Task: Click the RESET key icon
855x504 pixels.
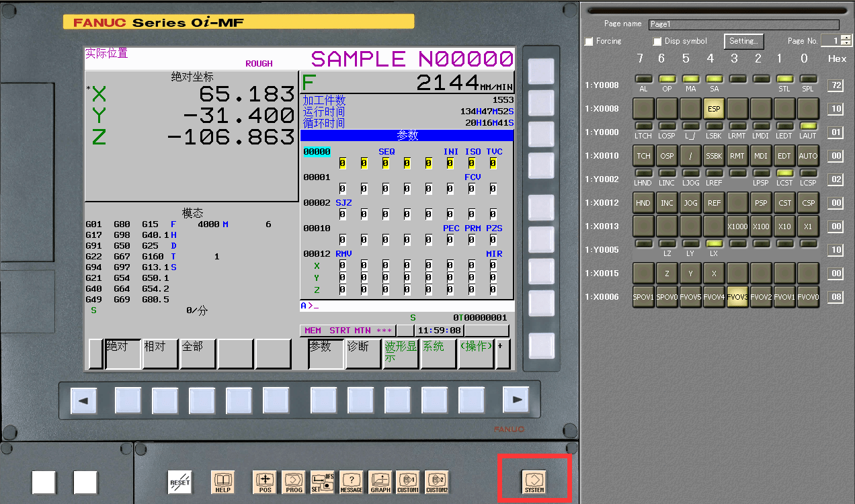Action: (179, 482)
